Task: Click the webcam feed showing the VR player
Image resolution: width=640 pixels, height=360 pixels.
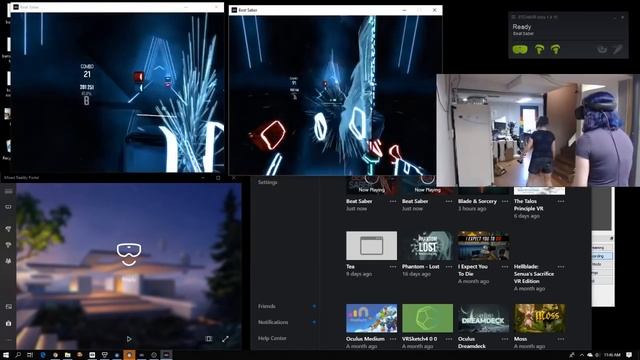Action: point(538,130)
